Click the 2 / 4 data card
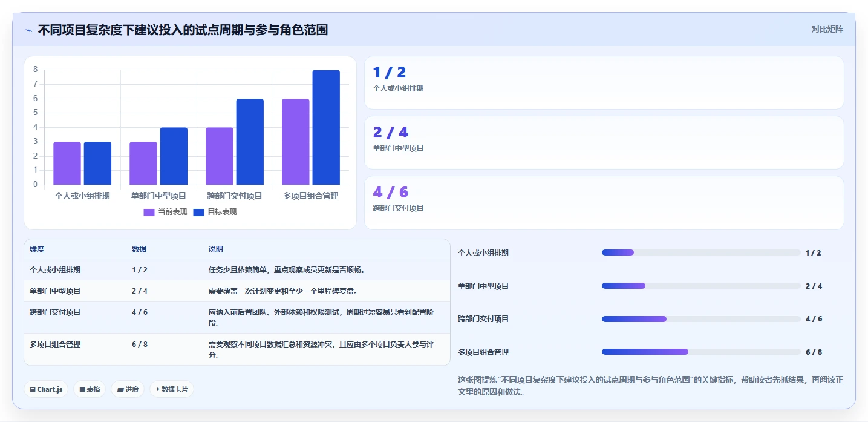The image size is (868, 422). [604, 142]
